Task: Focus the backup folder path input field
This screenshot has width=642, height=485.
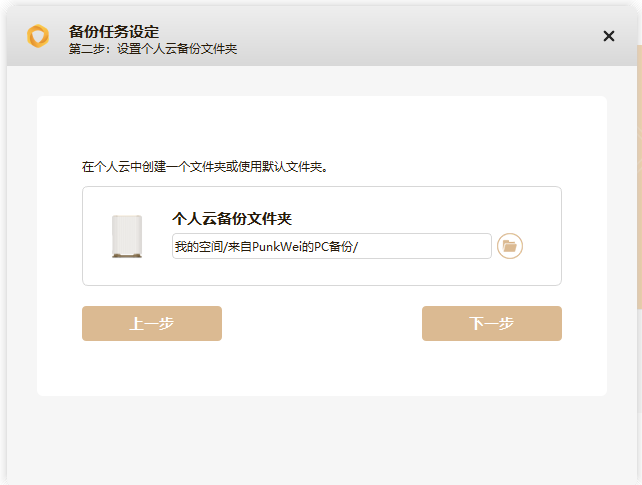Action: [332, 246]
